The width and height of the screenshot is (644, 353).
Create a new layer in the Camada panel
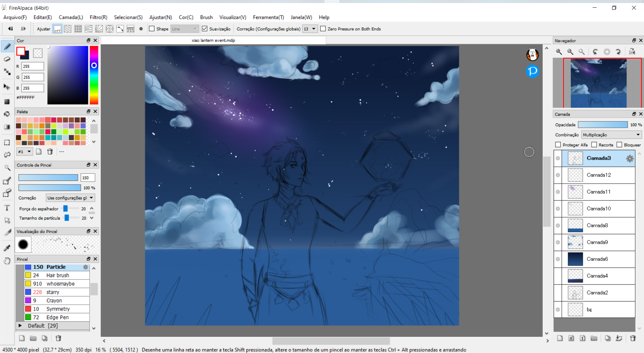pyautogui.click(x=559, y=338)
